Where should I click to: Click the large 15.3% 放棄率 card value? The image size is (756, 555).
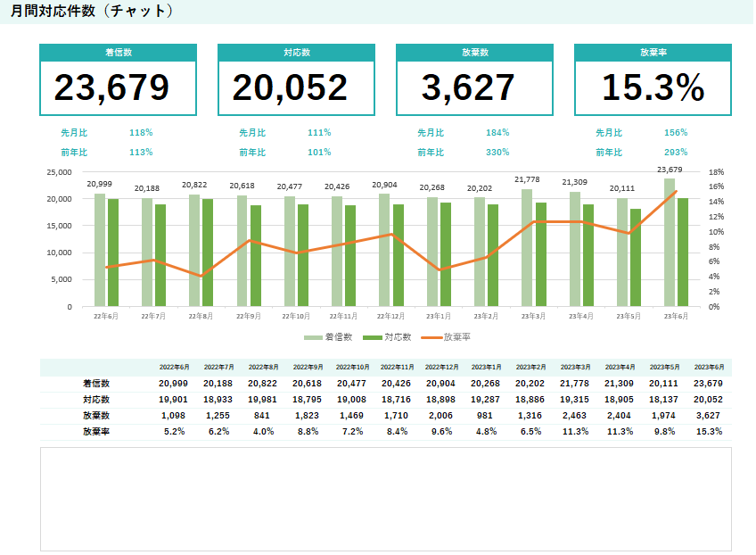click(653, 87)
